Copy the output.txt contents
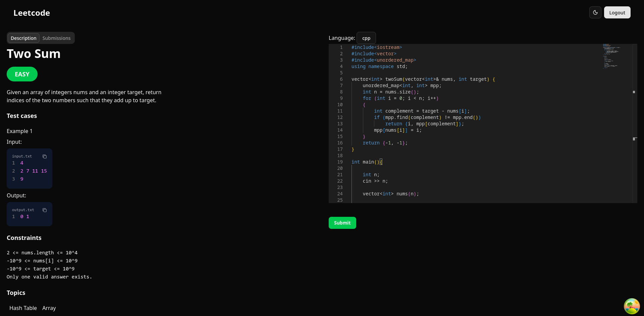Viewport: 644px width, 316px height. point(45,210)
